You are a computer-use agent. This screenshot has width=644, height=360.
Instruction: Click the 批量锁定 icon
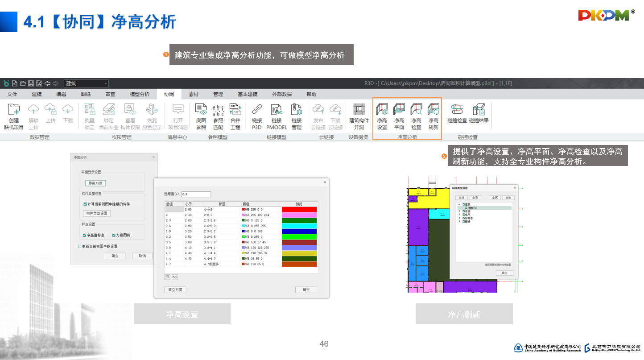click(x=90, y=109)
